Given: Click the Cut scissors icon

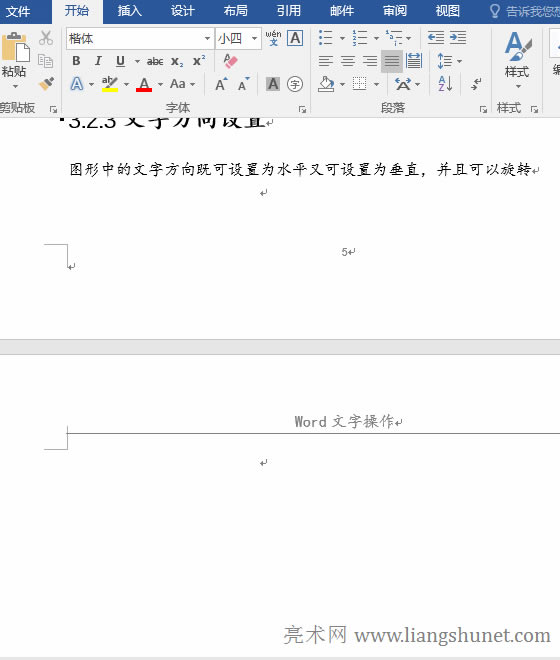Looking at the screenshot, I should click(46, 38).
